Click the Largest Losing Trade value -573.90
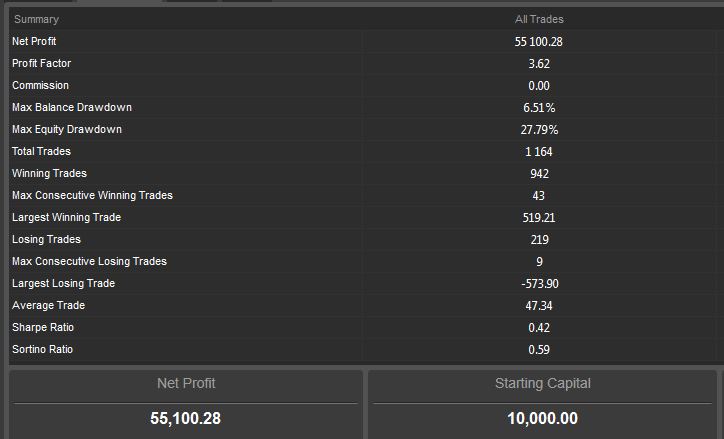This screenshot has height=439, width=724. click(539, 283)
